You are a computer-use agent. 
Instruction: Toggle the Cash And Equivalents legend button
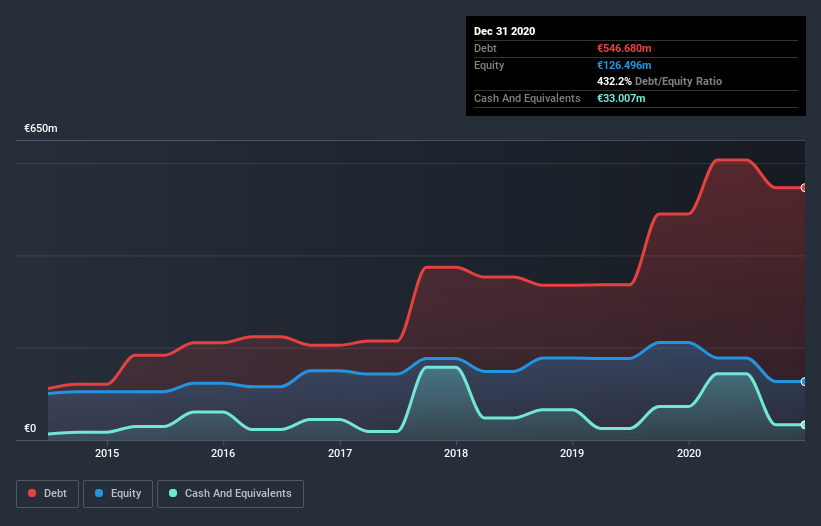click(230, 494)
